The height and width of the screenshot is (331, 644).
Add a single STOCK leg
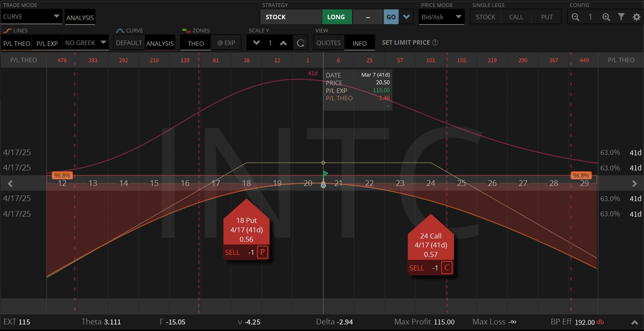coord(485,17)
